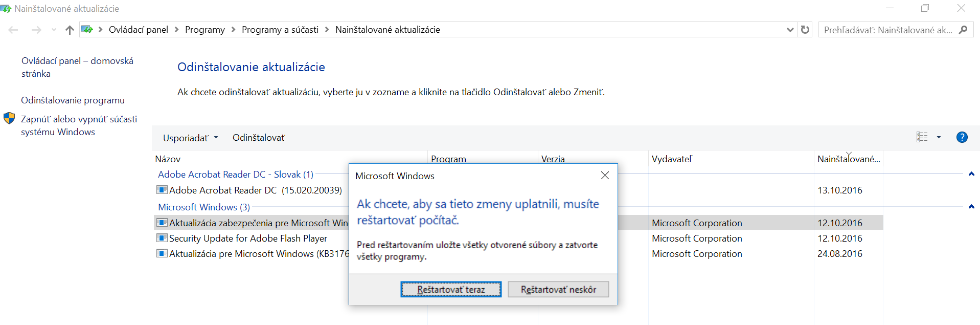Viewport: 980px width, 325px height.
Task: Change view with the view icon
Action: tap(922, 137)
